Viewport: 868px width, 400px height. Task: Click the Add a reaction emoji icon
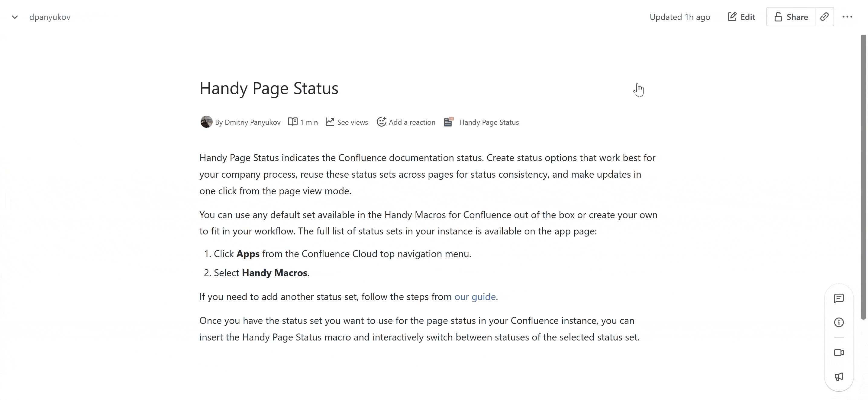pos(381,122)
